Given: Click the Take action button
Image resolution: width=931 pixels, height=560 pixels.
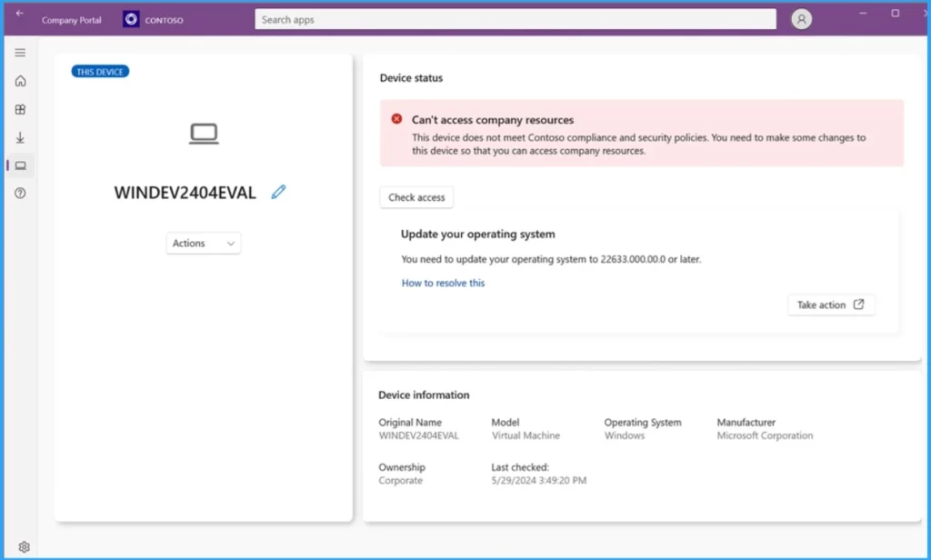Looking at the screenshot, I should (x=831, y=305).
